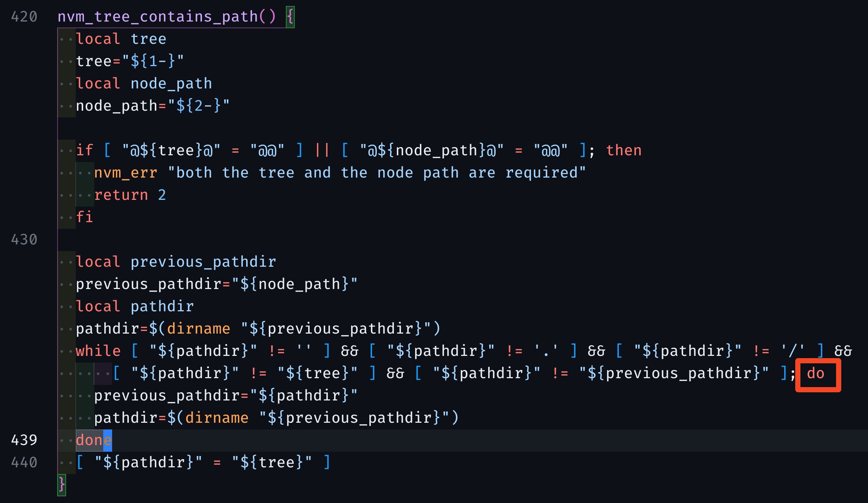The height and width of the screenshot is (503, 868).
Task: Click 'local previous_pathdir' declaration
Action: 176,262
